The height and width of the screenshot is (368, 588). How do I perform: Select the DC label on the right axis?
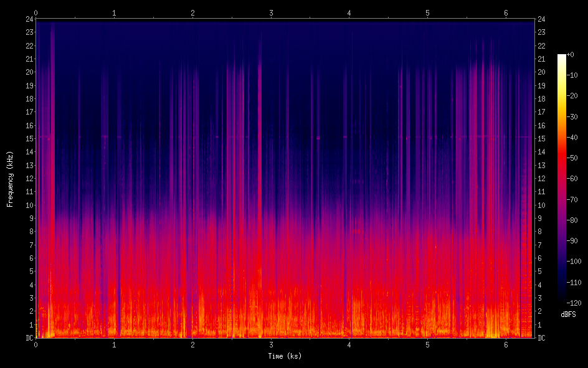coord(542,338)
